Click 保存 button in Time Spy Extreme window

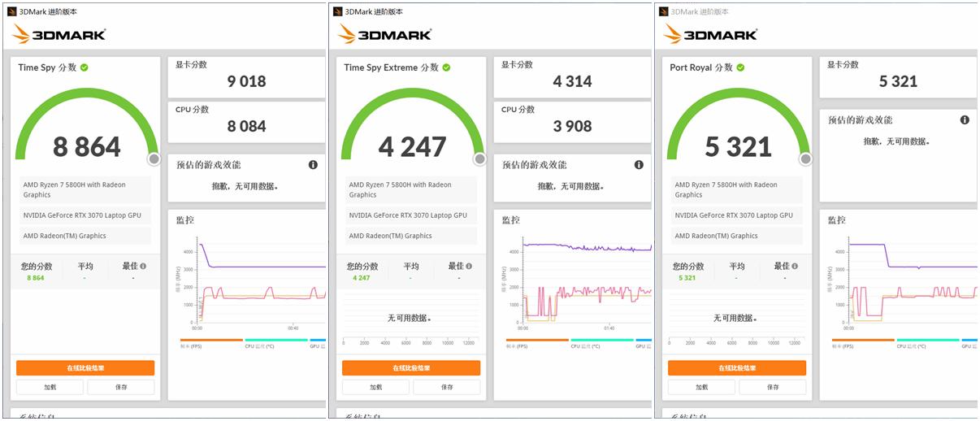pyautogui.click(x=447, y=387)
